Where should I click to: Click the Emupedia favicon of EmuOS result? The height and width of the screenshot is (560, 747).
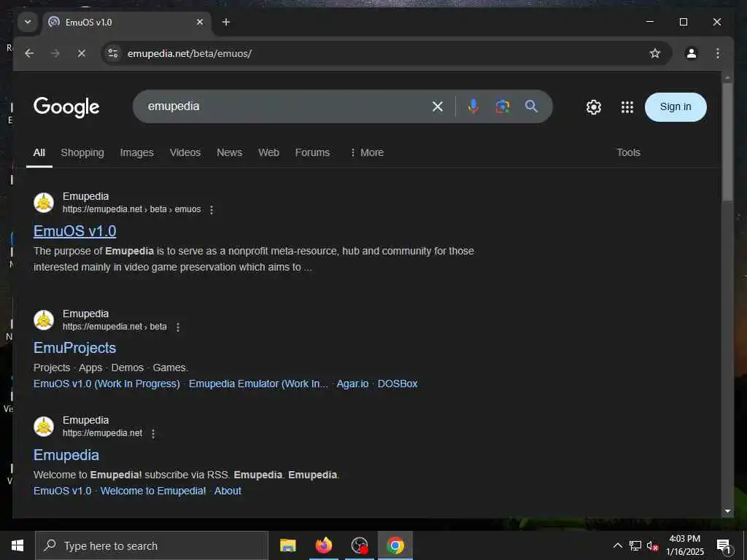tap(44, 203)
